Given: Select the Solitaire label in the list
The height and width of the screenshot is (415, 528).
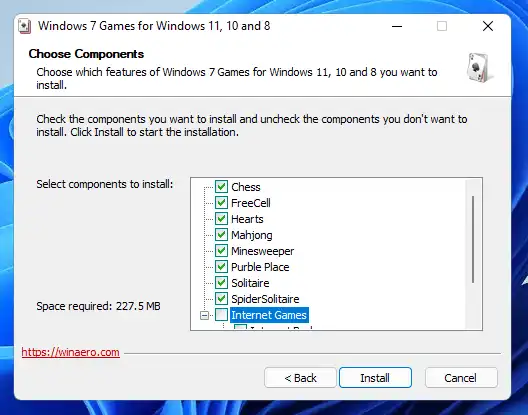Looking at the screenshot, I should [x=250, y=283].
